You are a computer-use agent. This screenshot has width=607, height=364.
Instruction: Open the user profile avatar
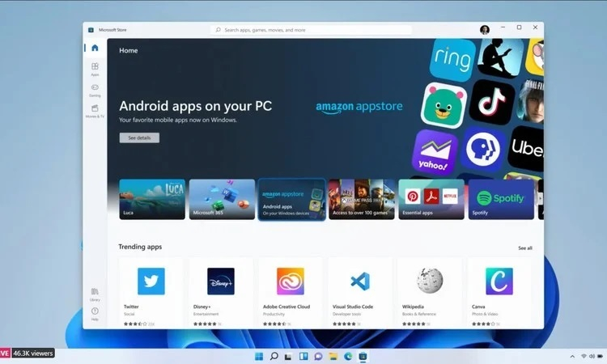[485, 30]
